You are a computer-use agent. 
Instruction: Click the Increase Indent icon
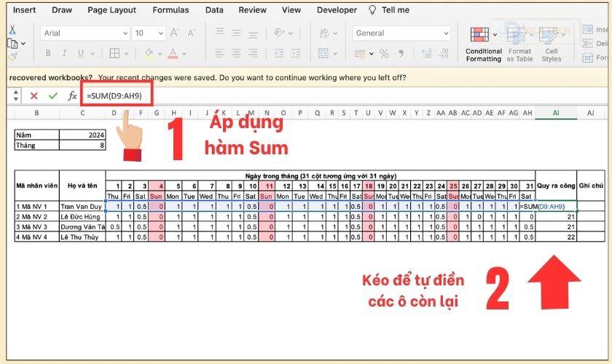click(x=296, y=53)
